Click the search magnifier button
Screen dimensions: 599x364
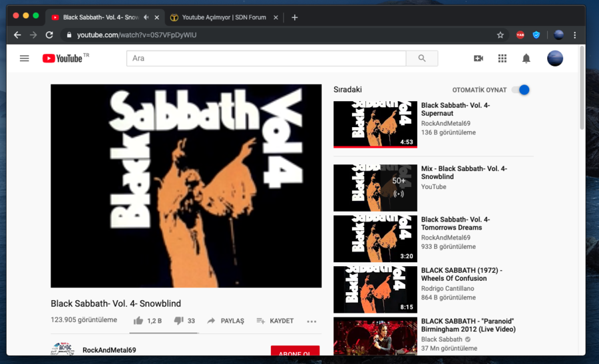pos(422,59)
